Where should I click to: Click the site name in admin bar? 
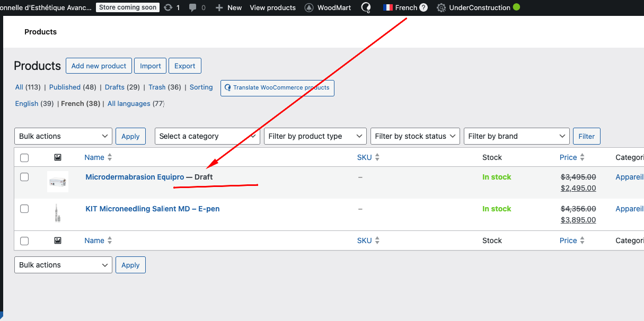46,7
